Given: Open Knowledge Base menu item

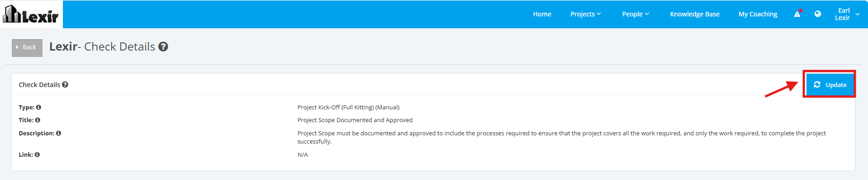Looking at the screenshot, I should click(x=695, y=14).
